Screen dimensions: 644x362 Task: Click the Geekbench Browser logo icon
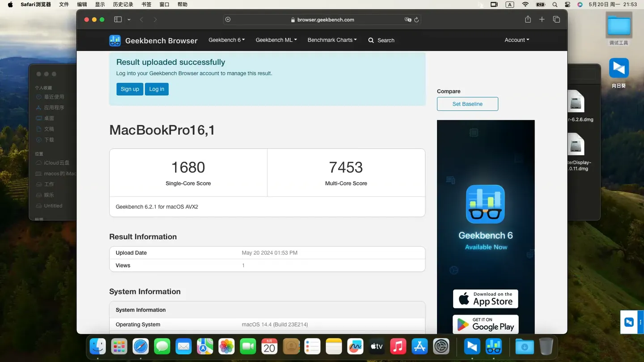(x=115, y=40)
